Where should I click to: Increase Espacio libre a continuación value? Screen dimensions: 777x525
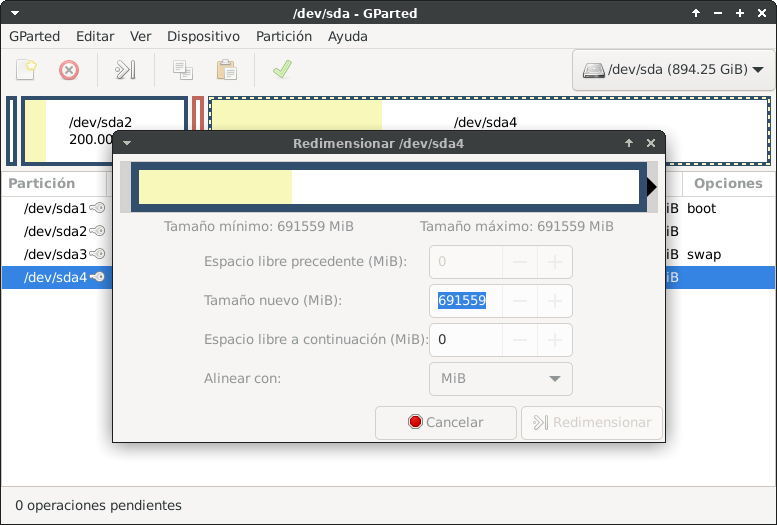554,340
